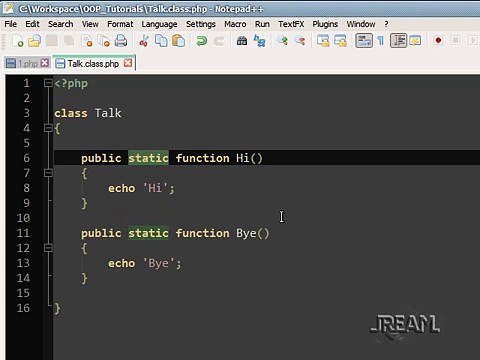
Task: Open the Edit menu
Action: [x=32, y=24]
